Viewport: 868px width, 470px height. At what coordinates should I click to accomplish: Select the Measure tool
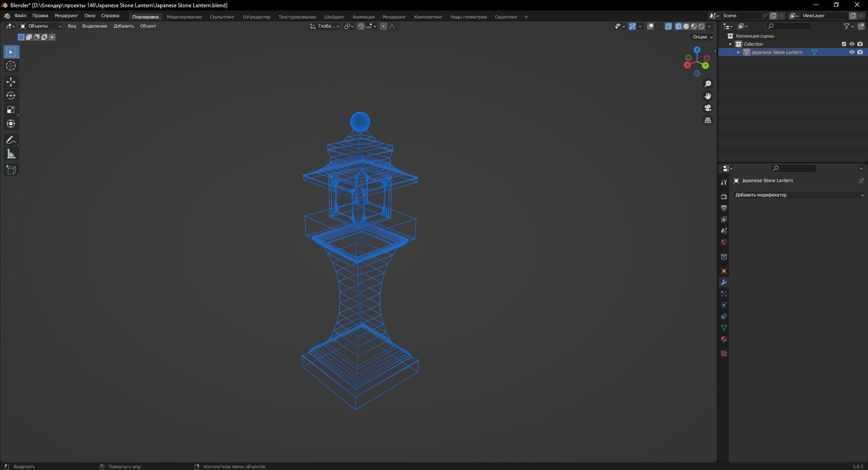click(11, 154)
